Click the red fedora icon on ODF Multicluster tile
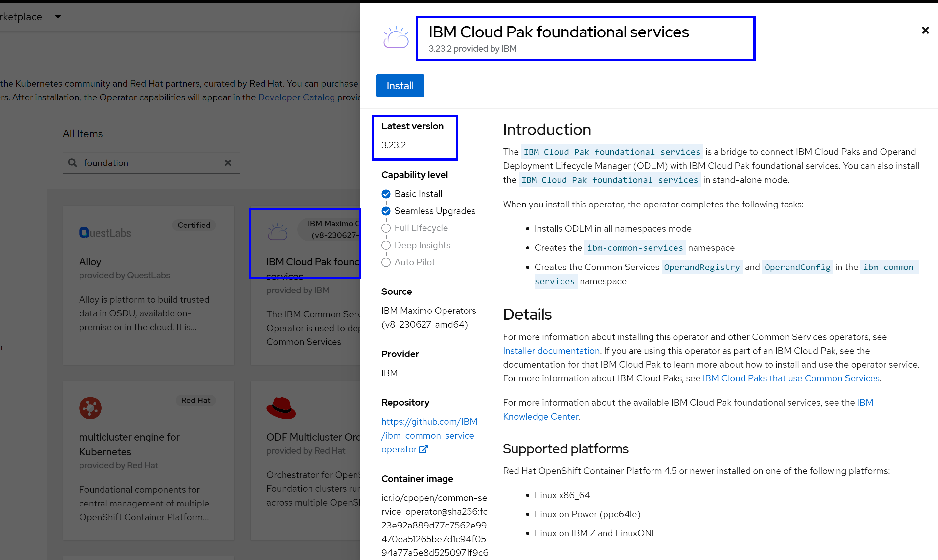 (x=281, y=408)
